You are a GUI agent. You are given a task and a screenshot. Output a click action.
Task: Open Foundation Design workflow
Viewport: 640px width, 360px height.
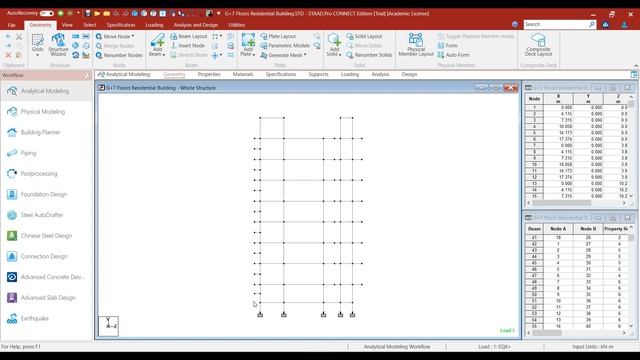click(x=46, y=194)
